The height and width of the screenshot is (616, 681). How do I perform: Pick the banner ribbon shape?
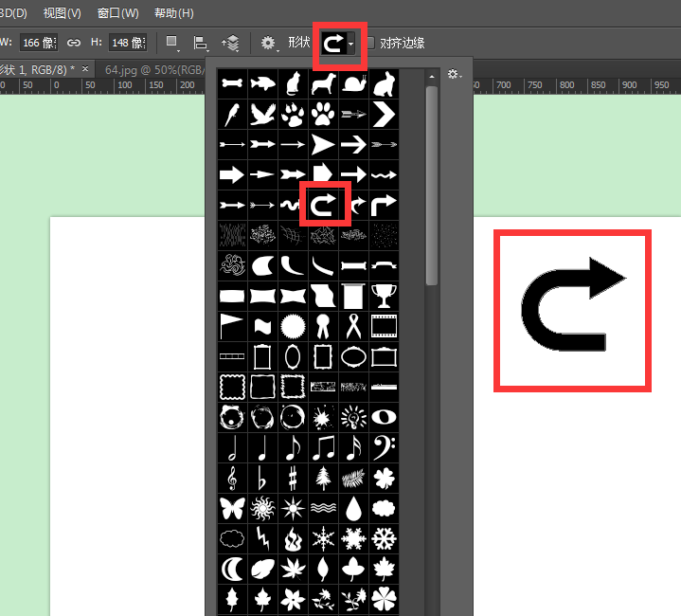coord(384,266)
